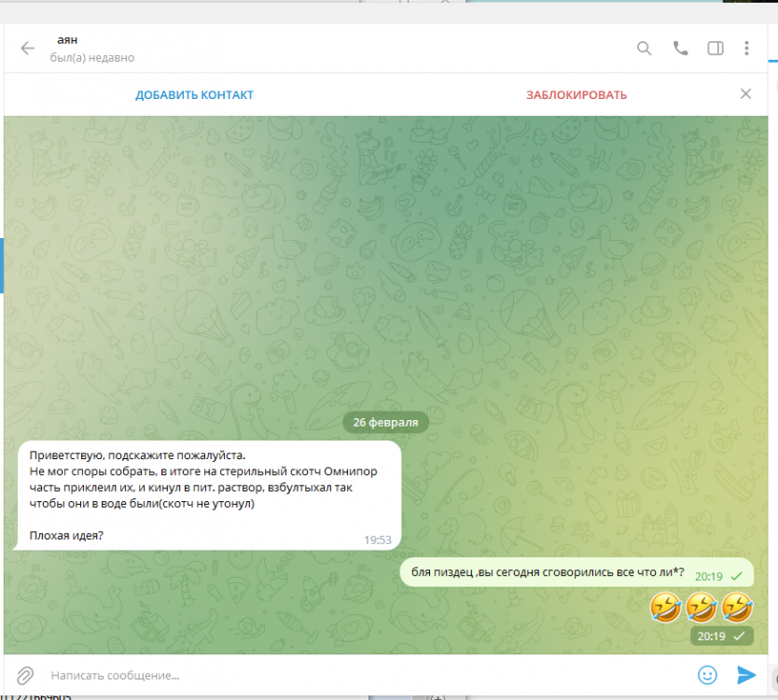Open the emoji picker smiley icon
The width and height of the screenshot is (778, 700).
click(x=707, y=674)
